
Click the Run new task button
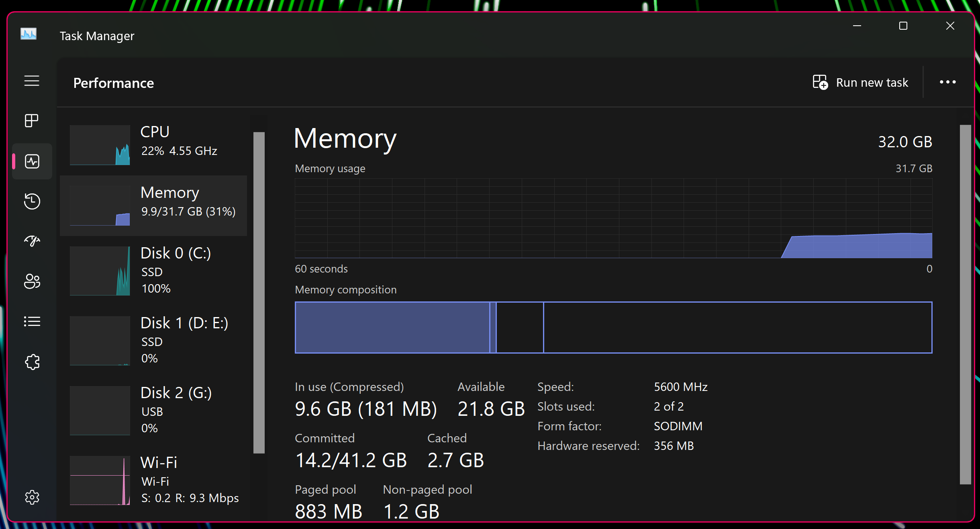pyautogui.click(x=860, y=83)
